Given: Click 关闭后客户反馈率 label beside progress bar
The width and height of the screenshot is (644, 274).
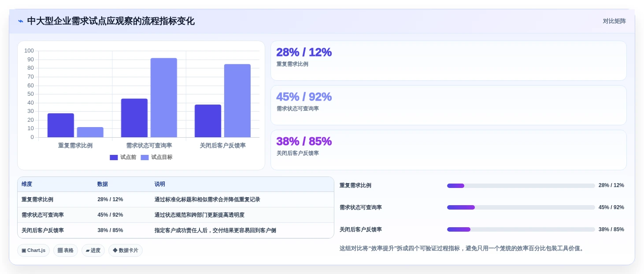Looking at the screenshot, I should 361,229.
